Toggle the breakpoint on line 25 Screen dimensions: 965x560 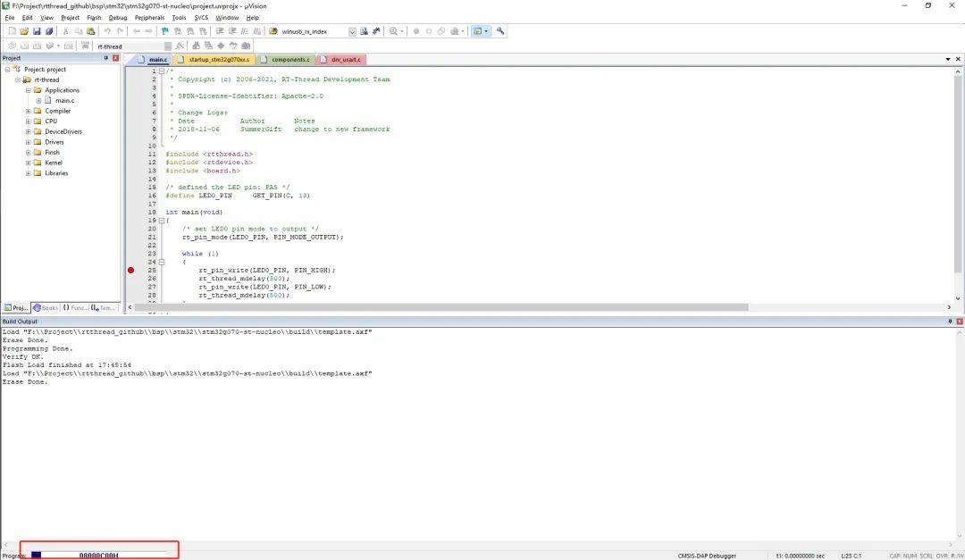[130, 270]
